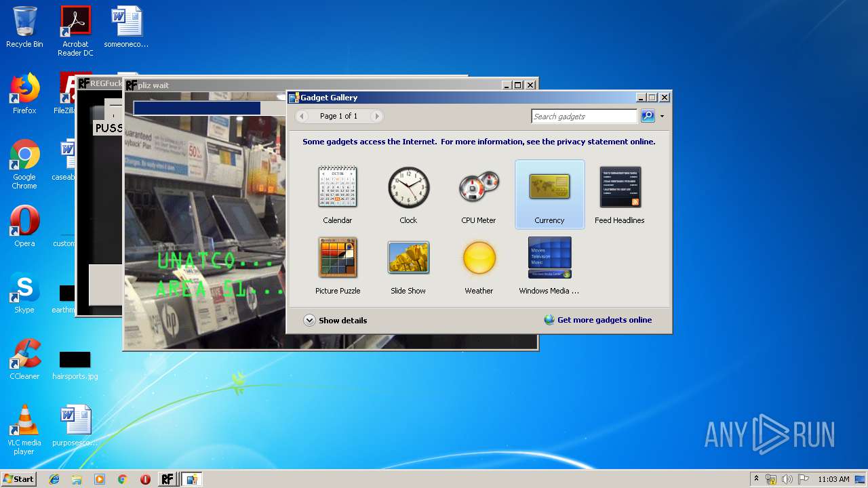This screenshot has height=488, width=868.
Task: Select the Slide Show gadget
Action: 408,265
